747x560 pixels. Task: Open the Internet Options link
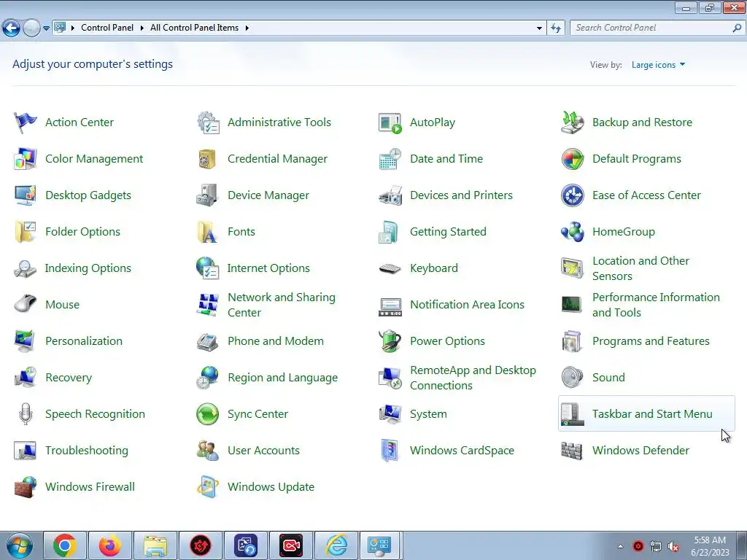coord(268,268)
